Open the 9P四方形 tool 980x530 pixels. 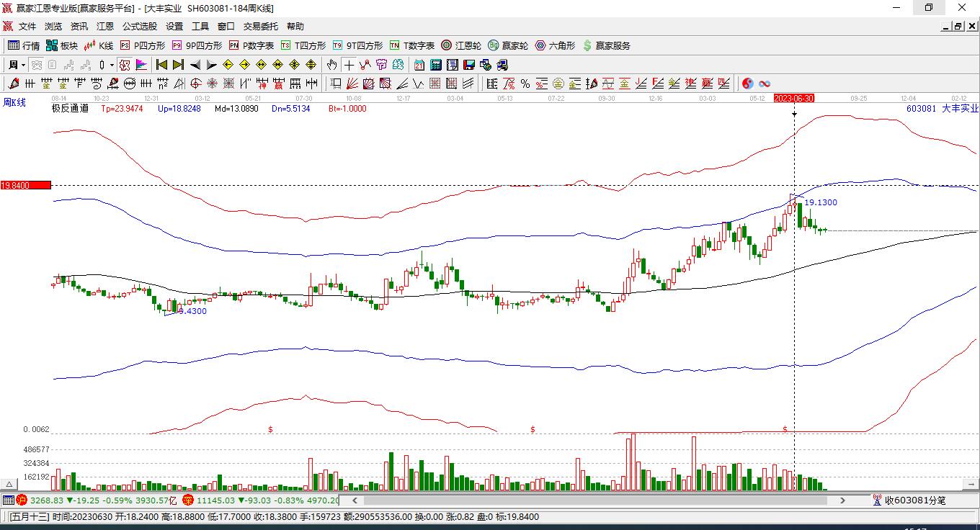[x=197, y=45]
